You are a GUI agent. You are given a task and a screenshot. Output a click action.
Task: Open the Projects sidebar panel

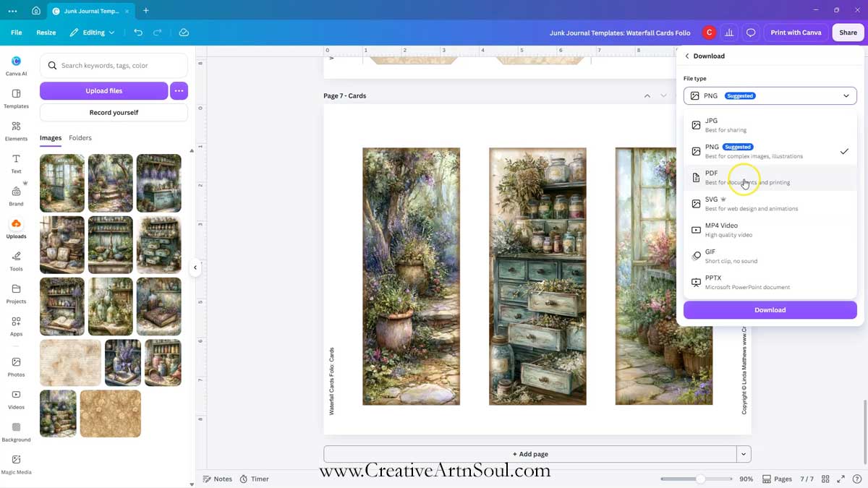click(x=16, y=294)
